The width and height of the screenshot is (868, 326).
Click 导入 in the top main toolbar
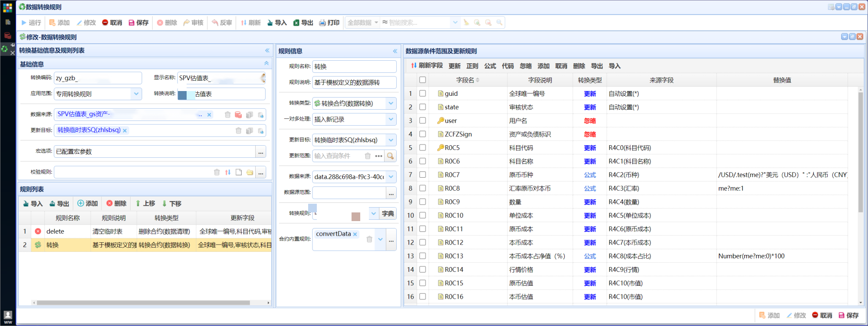[277, 23]
